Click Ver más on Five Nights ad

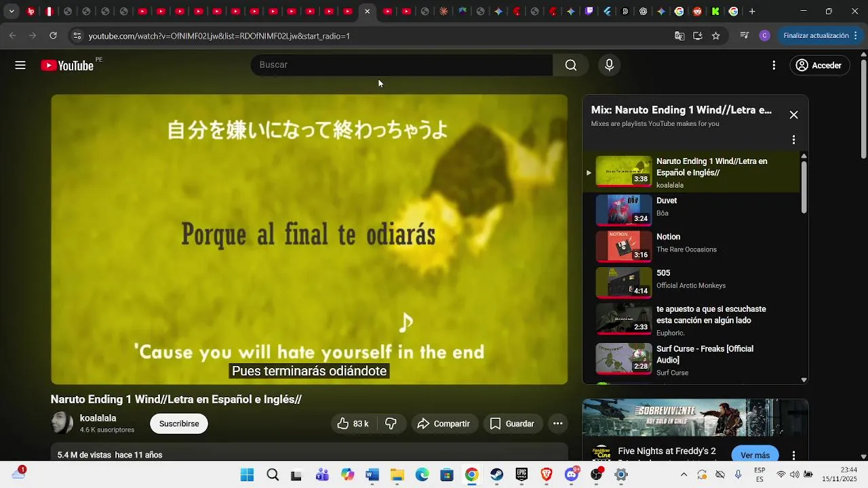tap(755, 455)
